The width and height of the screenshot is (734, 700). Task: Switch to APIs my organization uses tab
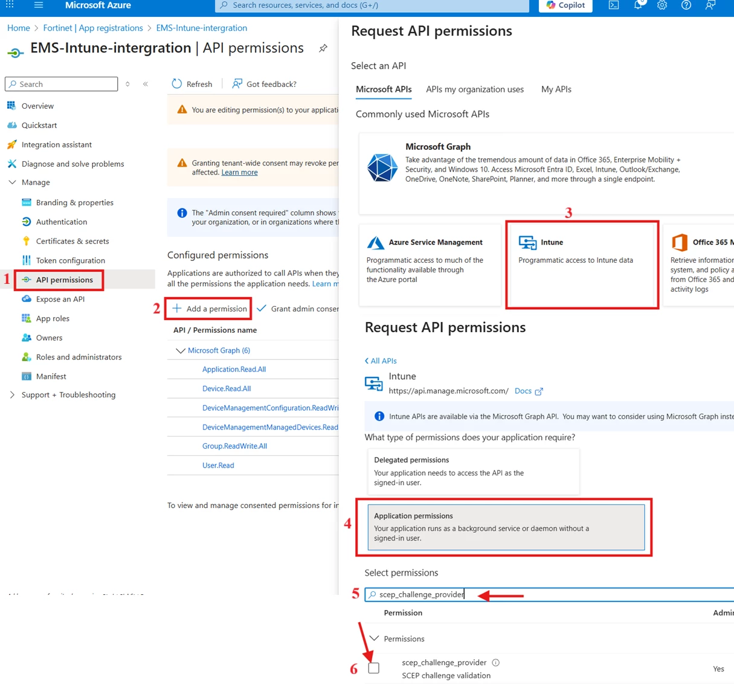[x=475, y=89]
